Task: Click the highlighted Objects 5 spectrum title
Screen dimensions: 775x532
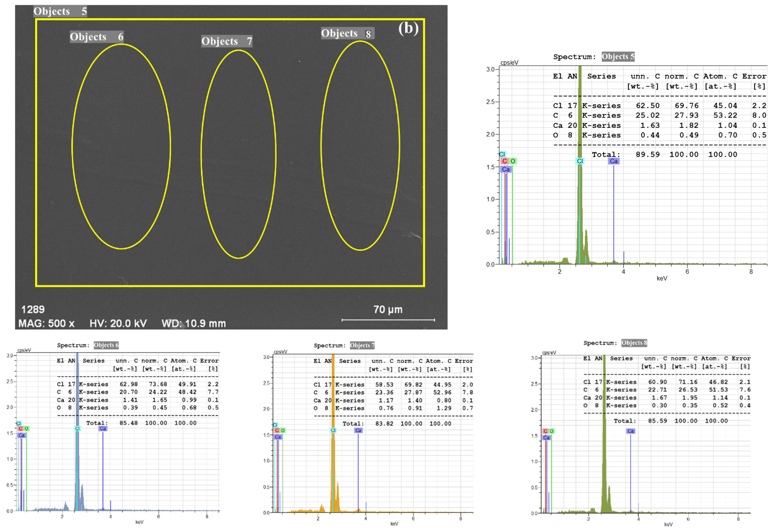Action: (x=618, y=57)
